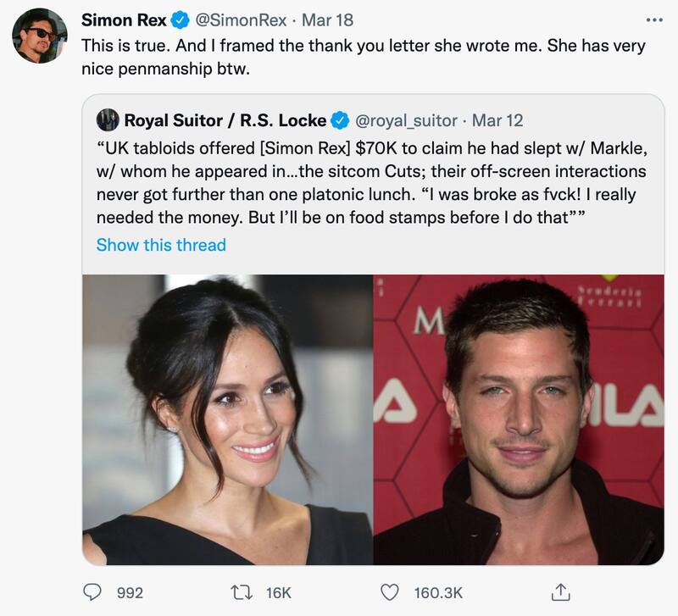Open the left photo of the smiling woman
Screen dimensions: 678x616
227,419
